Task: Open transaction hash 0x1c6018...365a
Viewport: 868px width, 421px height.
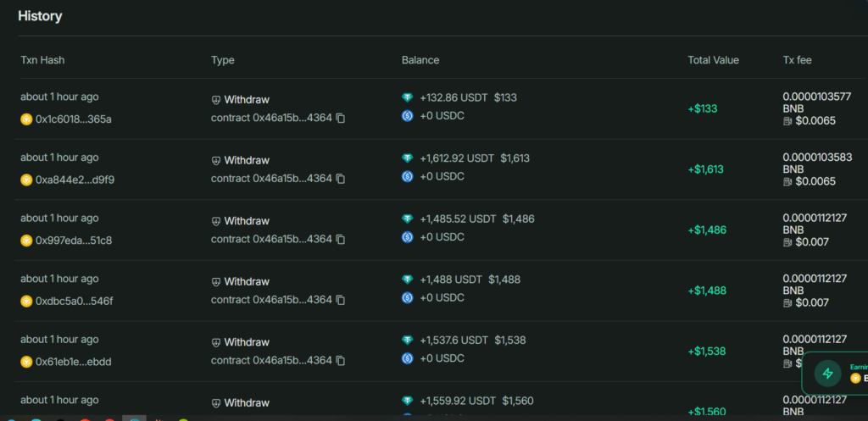Action: pos(73,119)
